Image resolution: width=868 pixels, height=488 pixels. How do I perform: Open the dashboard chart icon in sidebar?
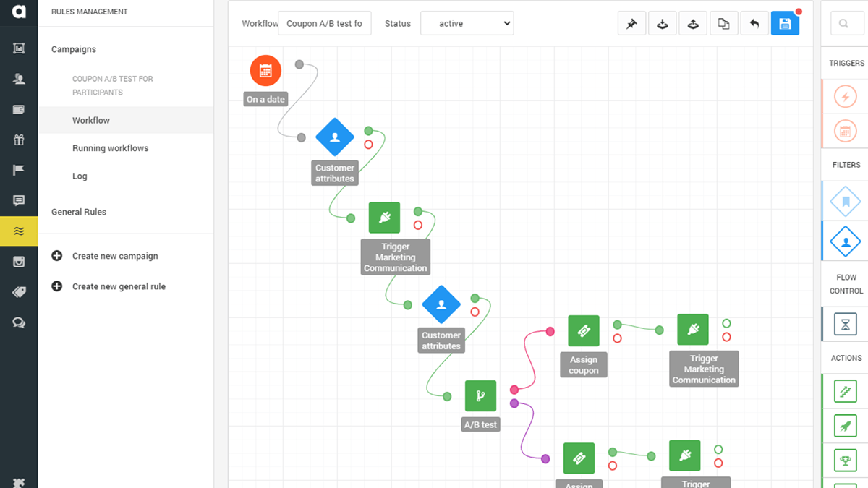pos(19,48)
